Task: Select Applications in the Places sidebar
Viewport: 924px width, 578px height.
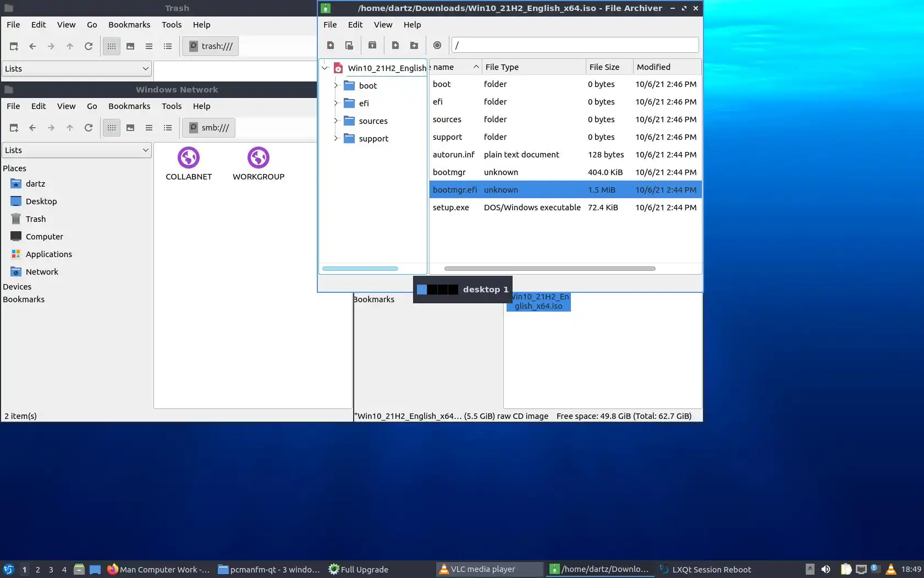Action: click(49, 254)
